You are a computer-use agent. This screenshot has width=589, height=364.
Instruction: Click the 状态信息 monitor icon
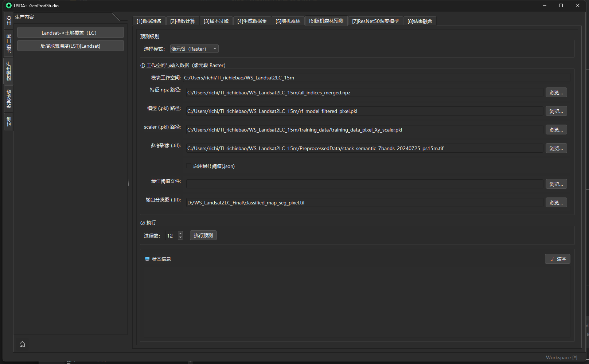coord(147,259)
